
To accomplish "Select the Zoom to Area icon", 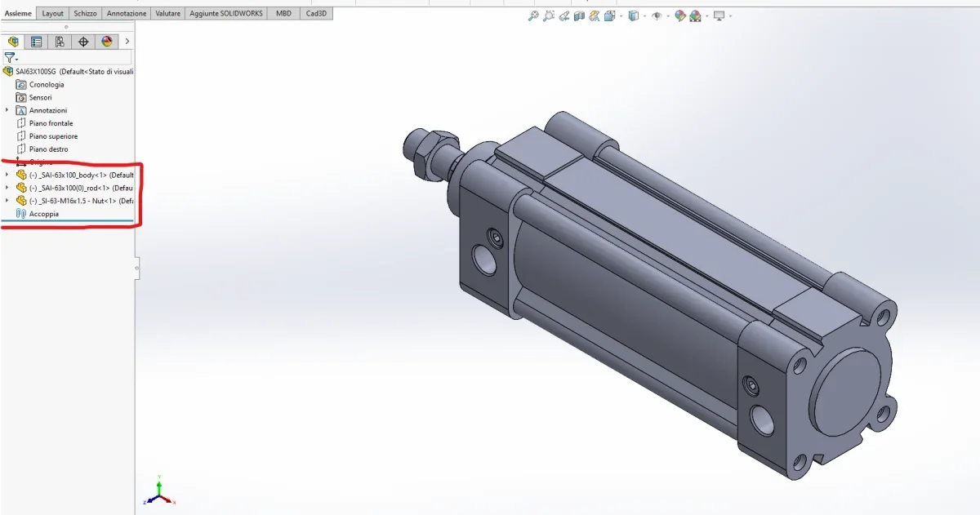I will (548, 16).
